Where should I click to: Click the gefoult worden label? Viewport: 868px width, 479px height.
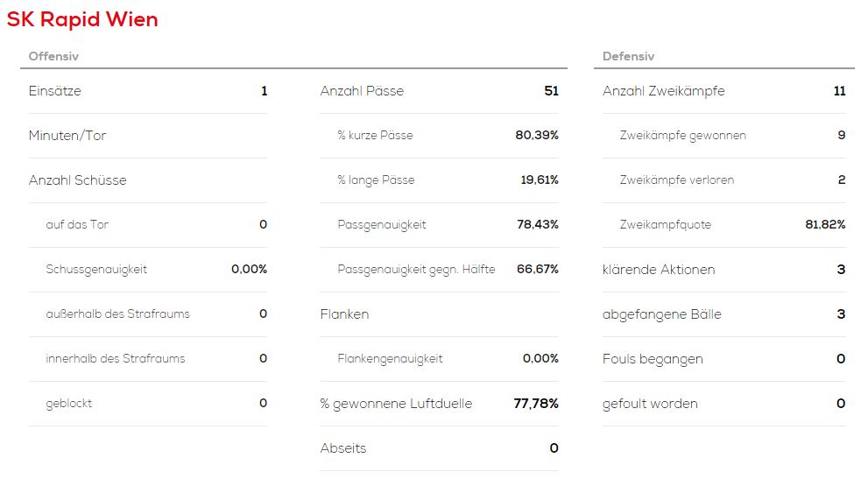click(x=650, y=404)
